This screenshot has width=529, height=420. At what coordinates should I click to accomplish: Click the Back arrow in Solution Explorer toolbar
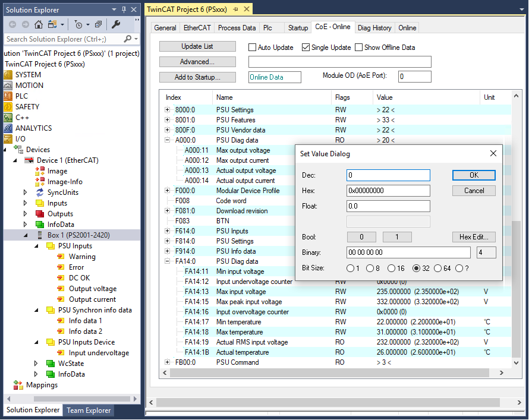coord(12,24)
